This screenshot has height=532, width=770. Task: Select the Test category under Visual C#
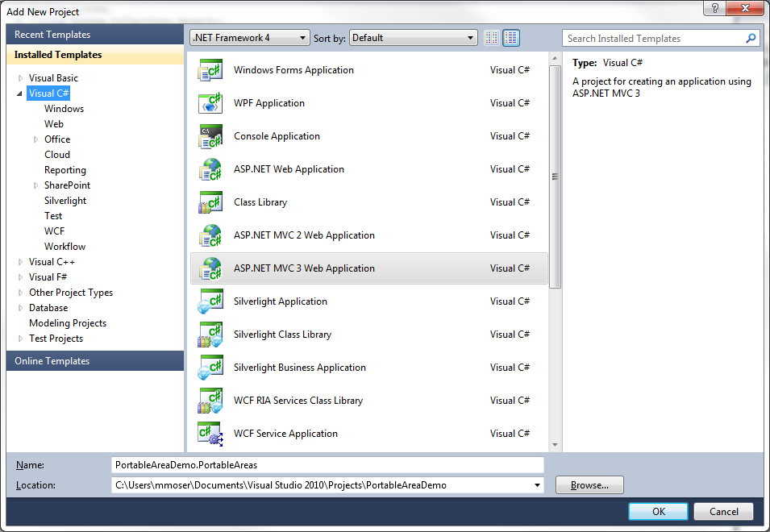[x=53, y=216]
